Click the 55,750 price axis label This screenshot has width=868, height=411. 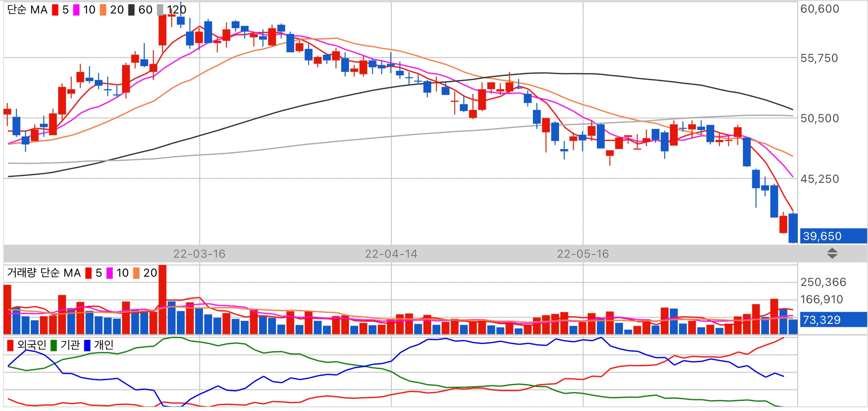[819, 58]
